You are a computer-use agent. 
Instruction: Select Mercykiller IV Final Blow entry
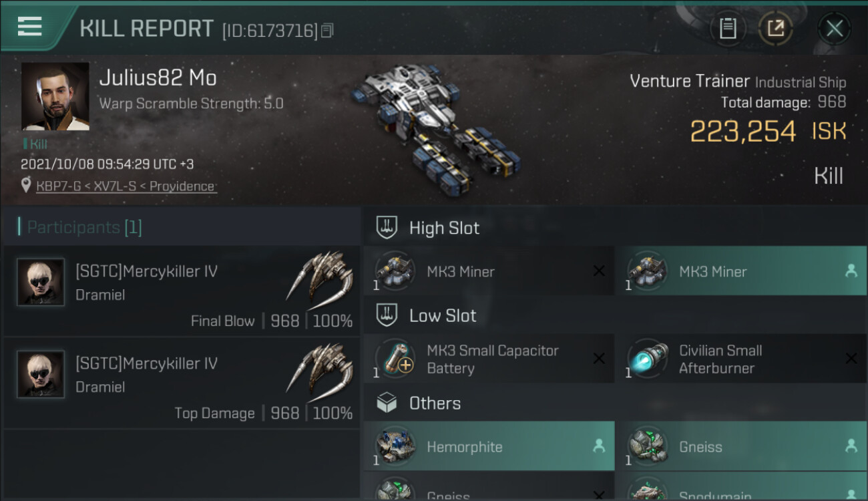point(182,291)
